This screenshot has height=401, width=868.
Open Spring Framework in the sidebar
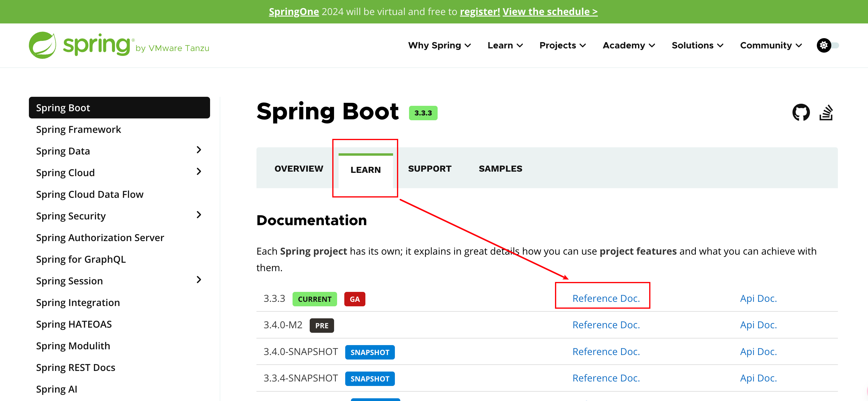[x=78, y=130]
